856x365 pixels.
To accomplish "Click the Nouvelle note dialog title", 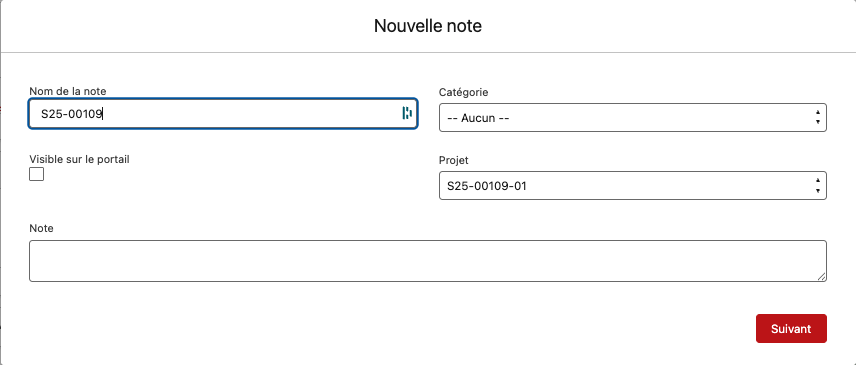I will (428, 26).
